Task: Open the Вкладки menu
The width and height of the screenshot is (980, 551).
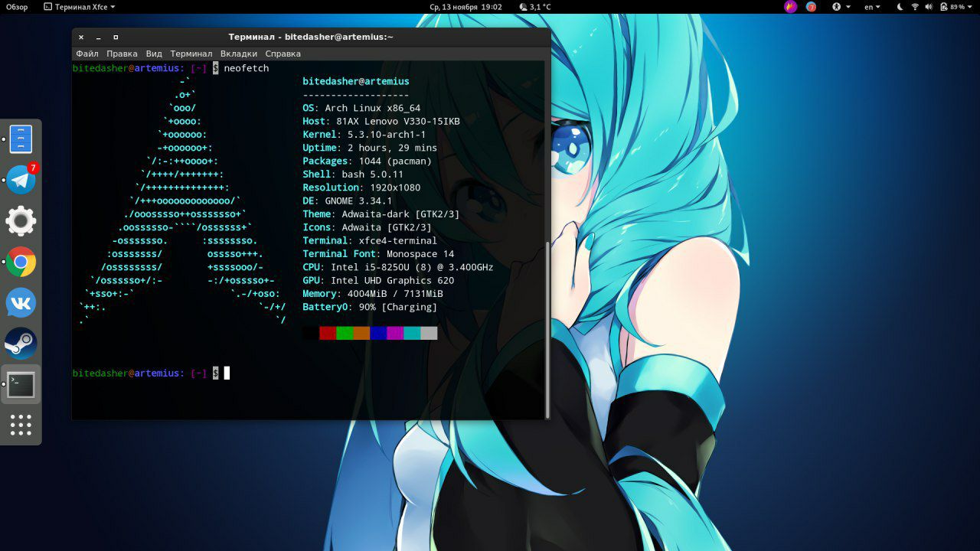Action: 239,54
